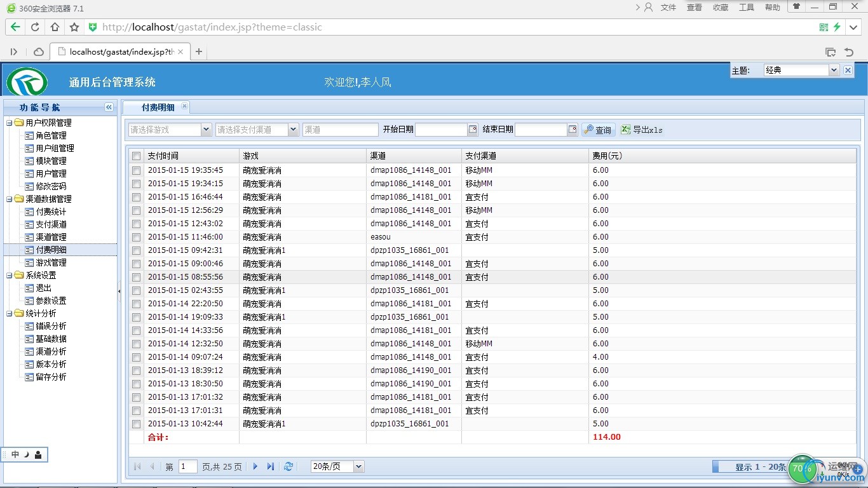Open the payment channel dropdown
Image resolution: width=868 pixels, height=488 pixels.
click(x=293, y=130)
